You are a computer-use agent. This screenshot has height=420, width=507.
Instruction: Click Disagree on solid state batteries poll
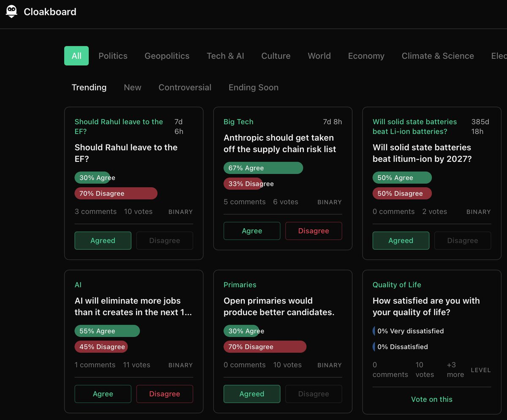[463, 240]
